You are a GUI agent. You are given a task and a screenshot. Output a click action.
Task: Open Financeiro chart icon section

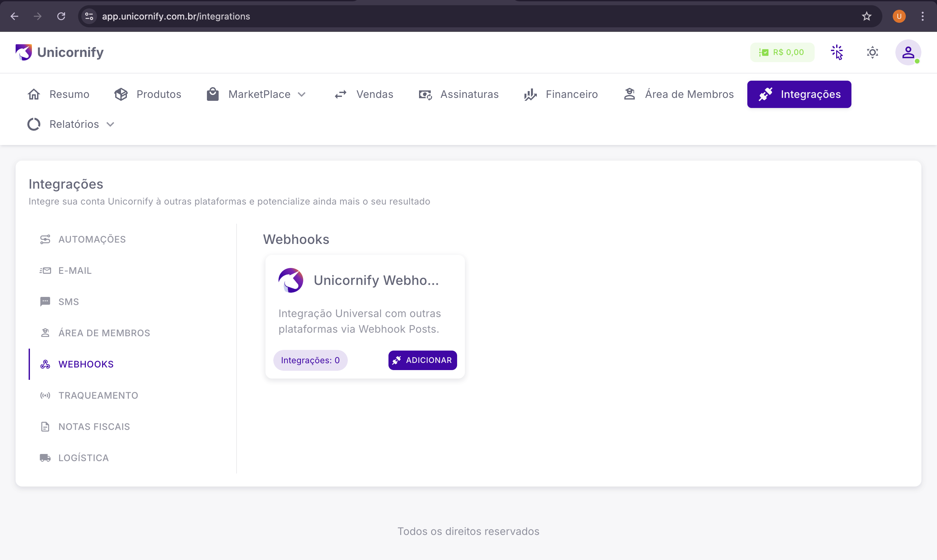tap(530, 94)
